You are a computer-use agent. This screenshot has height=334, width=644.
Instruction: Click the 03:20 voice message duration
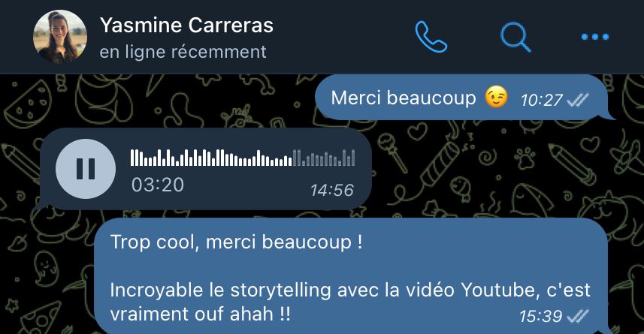158,185
